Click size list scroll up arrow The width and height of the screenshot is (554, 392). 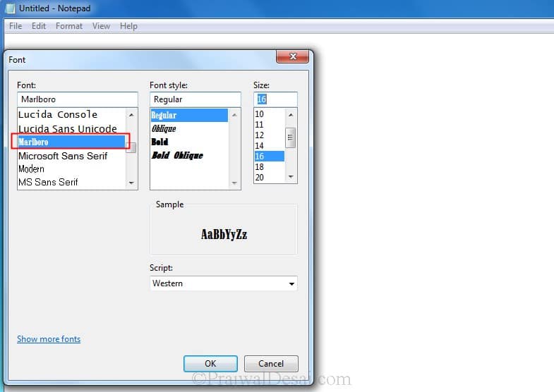(x=291, y=115)
